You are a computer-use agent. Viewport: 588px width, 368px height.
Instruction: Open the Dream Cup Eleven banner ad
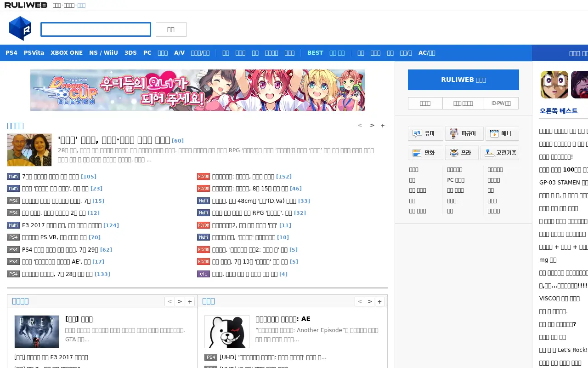(198, 90)
